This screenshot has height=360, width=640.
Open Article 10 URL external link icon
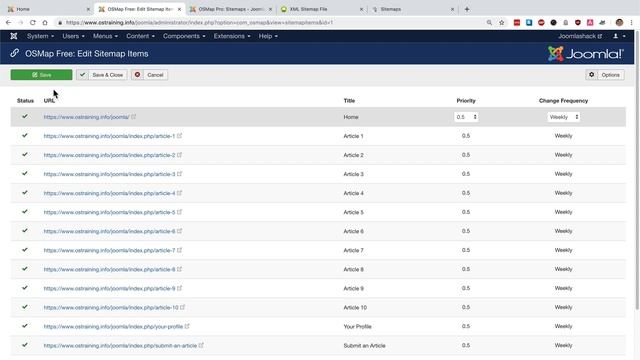183,307
